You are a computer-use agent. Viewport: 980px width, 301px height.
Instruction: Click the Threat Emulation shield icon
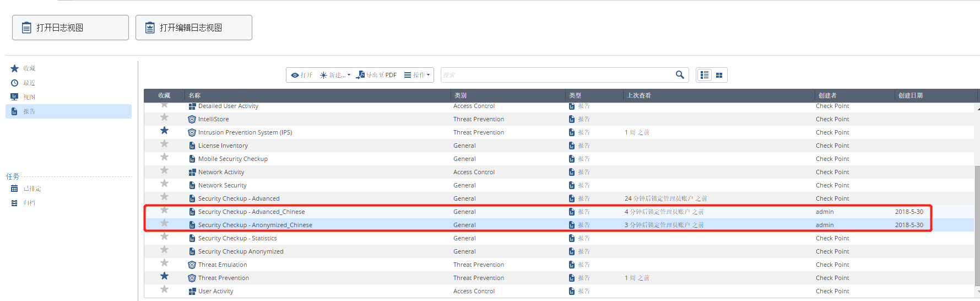click(x=192, y=265)
